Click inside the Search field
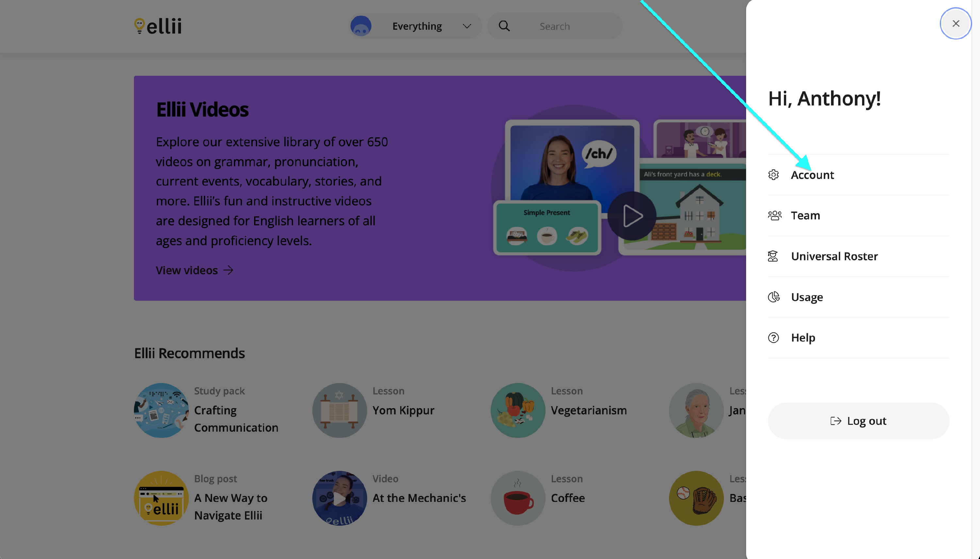 (568, 26)
